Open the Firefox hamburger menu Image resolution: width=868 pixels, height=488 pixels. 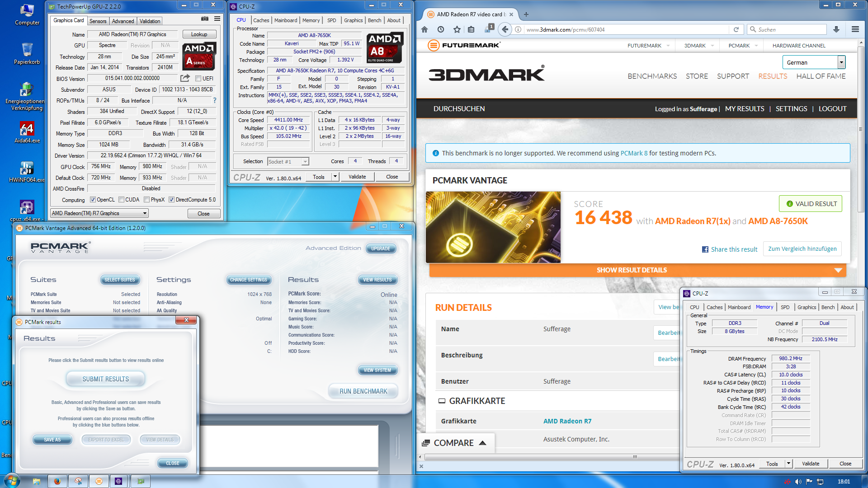click(855, 29)
